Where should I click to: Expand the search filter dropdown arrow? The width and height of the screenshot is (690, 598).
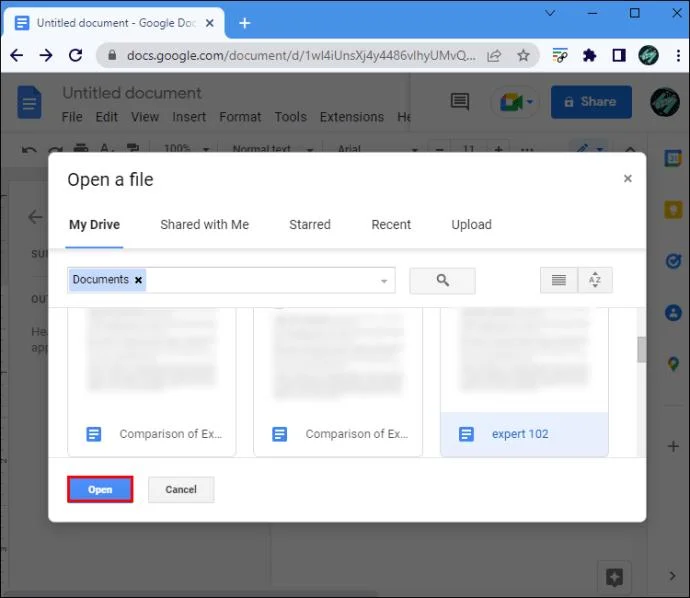(384, 281)
